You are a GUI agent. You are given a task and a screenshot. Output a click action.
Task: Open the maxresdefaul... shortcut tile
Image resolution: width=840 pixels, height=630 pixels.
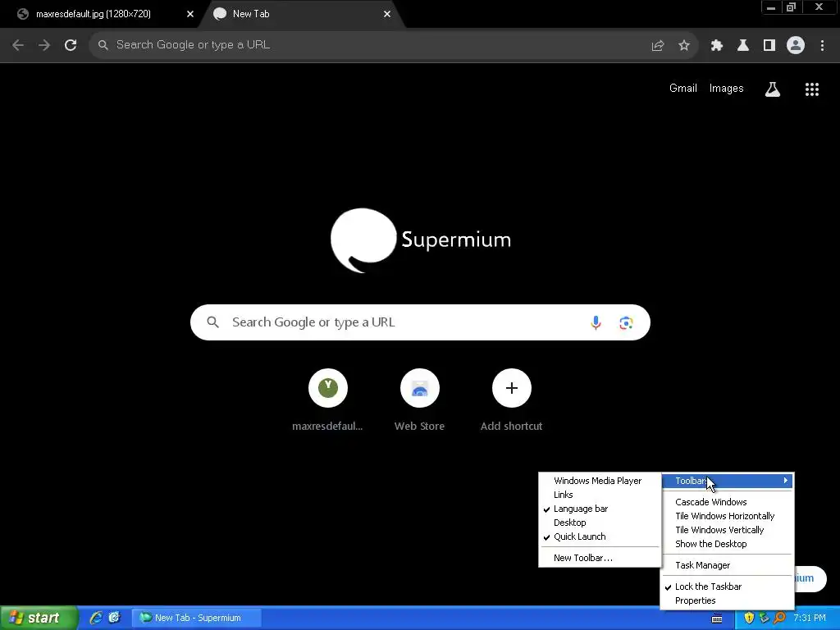328,399
